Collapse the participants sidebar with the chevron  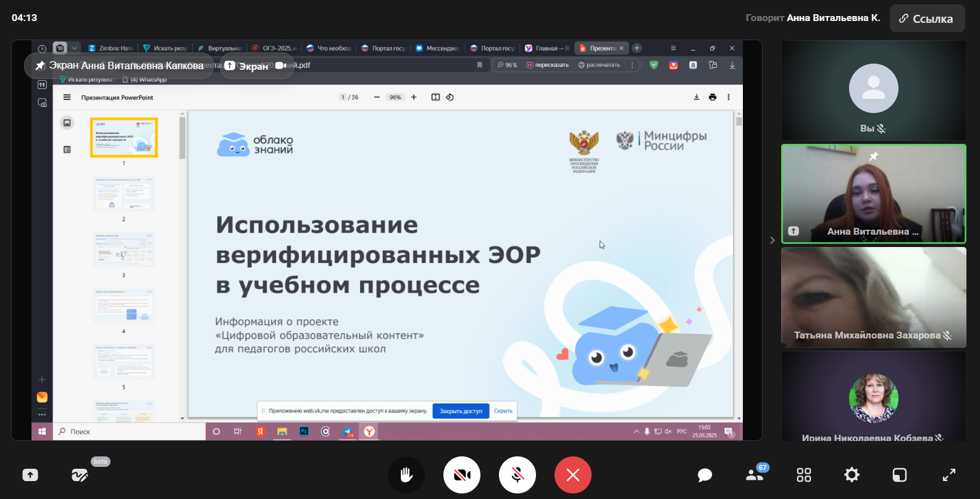coord(772,240)
